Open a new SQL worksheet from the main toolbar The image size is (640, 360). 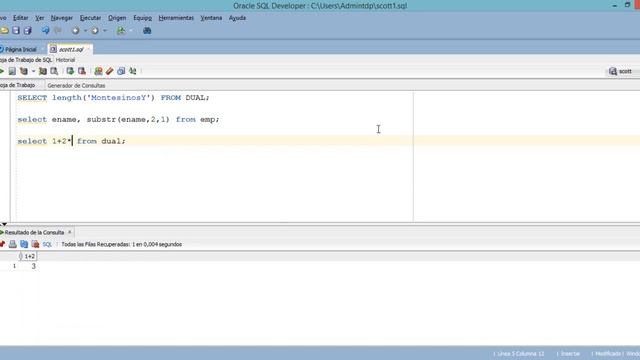121,31
